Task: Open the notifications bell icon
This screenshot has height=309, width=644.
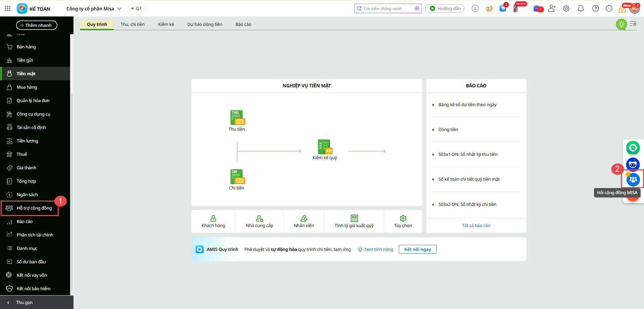Action: [581, 8]
